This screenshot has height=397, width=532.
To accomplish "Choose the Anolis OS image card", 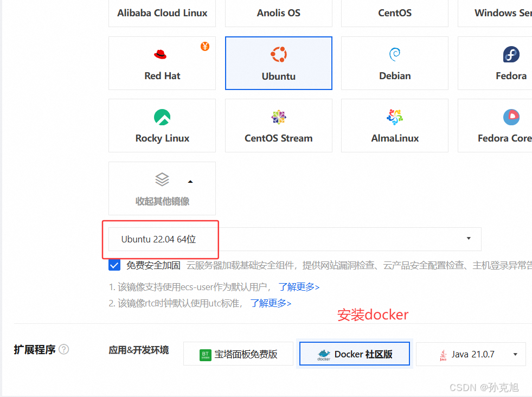I will (279, 13).
